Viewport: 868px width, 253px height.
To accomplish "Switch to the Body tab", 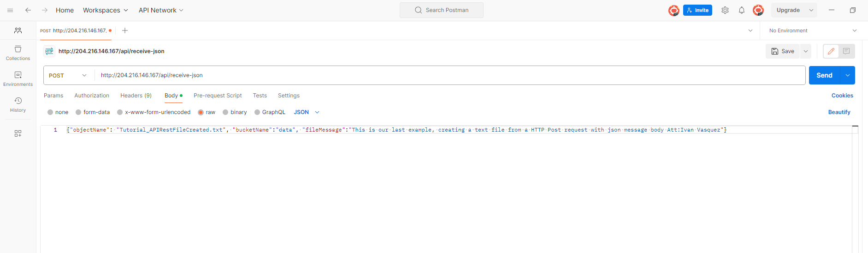I will (x=173, y=96).
